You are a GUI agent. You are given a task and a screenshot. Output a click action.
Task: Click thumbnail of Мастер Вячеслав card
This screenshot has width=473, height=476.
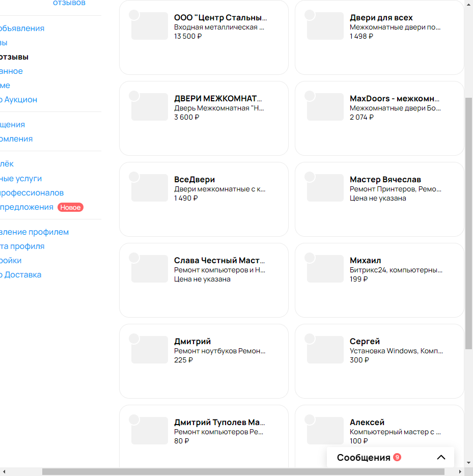pos(325,188)
